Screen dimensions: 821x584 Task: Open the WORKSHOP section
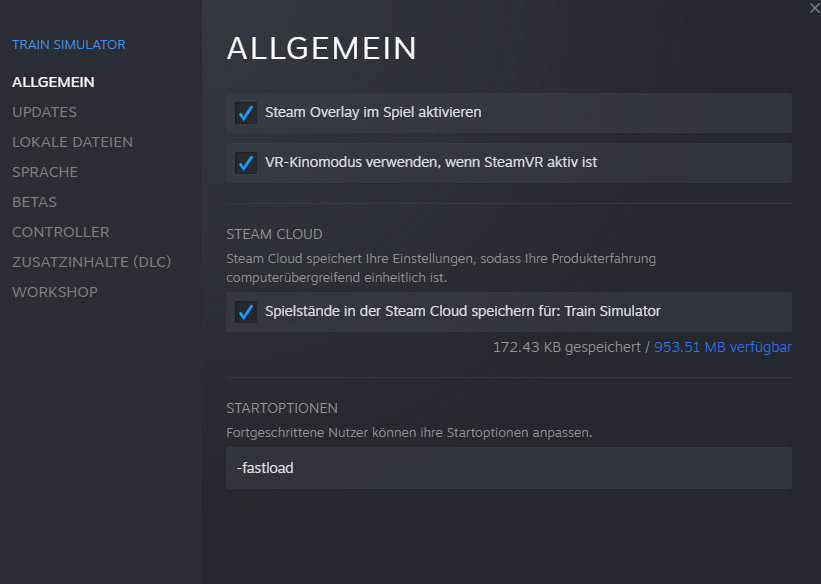tap(55, 292)
